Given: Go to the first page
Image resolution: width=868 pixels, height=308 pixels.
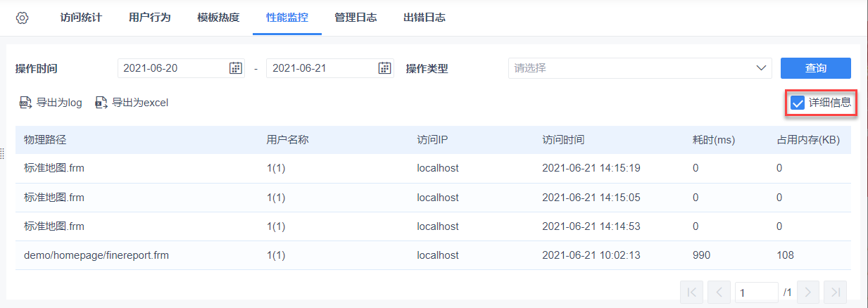Looking at the screenshot, I should pos(692,292).
